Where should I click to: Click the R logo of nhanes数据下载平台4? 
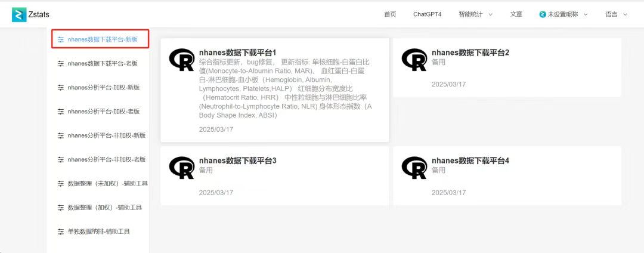[414, 167]
